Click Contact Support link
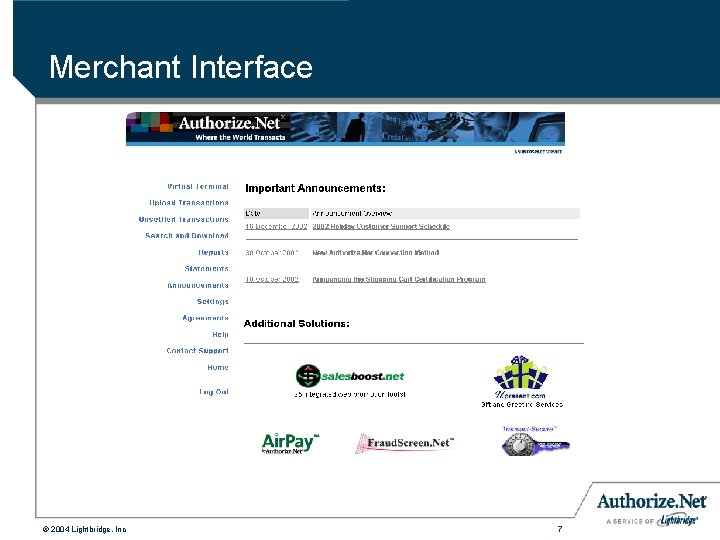The height and width of the screenshot is (540, 720). click(197, 350)
